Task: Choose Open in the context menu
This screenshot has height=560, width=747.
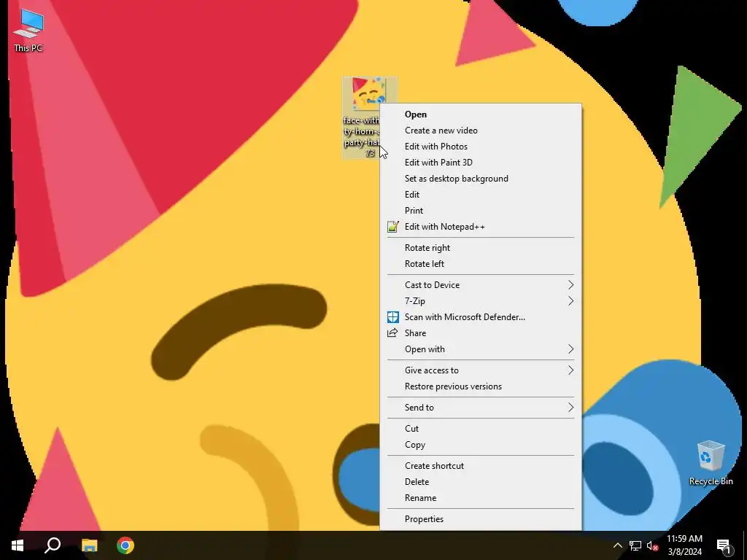Action: (481, 114)
